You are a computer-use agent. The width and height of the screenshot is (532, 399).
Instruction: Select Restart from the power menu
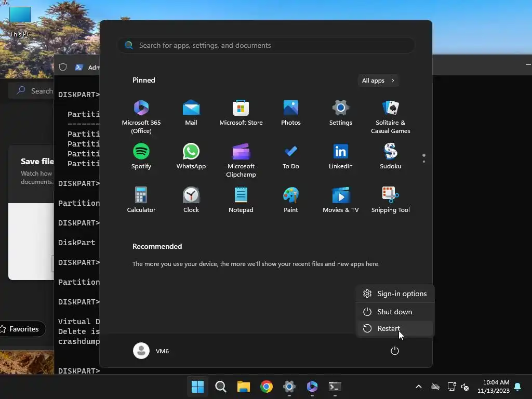pos(395,328)
